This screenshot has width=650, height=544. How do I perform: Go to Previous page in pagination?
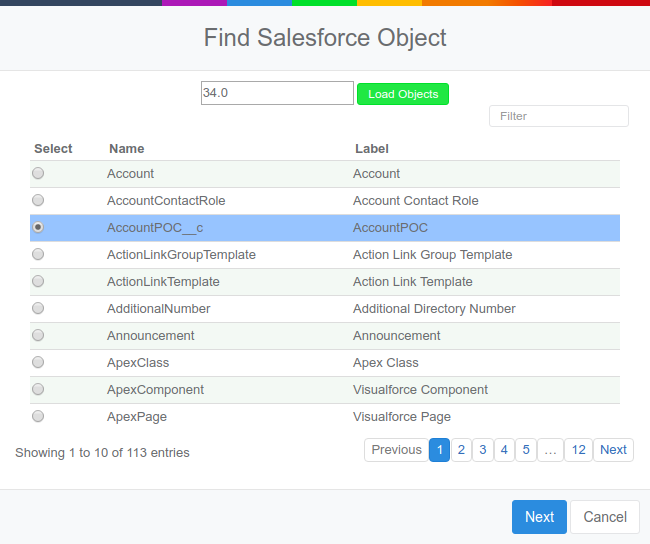(396, 450)
